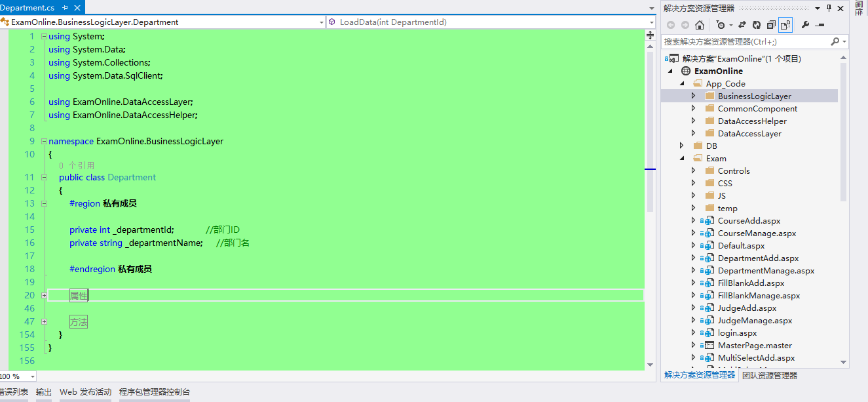Click the Solution Explorer scrollbar thumb

click(x=844, y=131)
